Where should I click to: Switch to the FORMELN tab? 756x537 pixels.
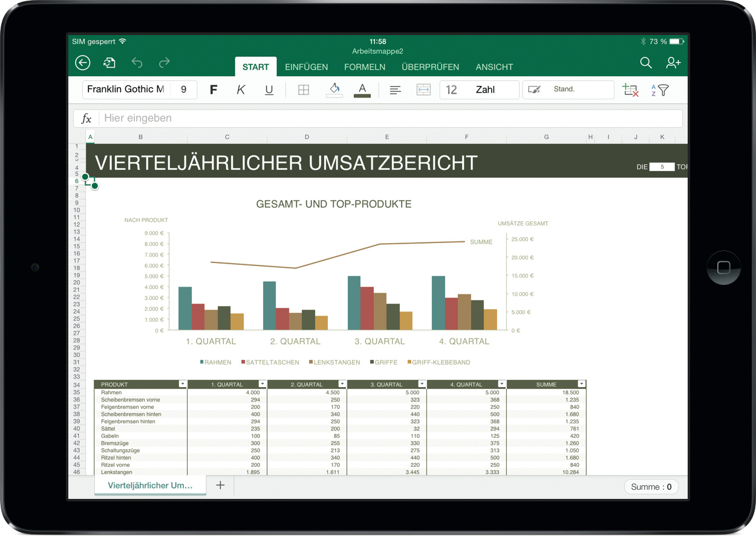365,67
